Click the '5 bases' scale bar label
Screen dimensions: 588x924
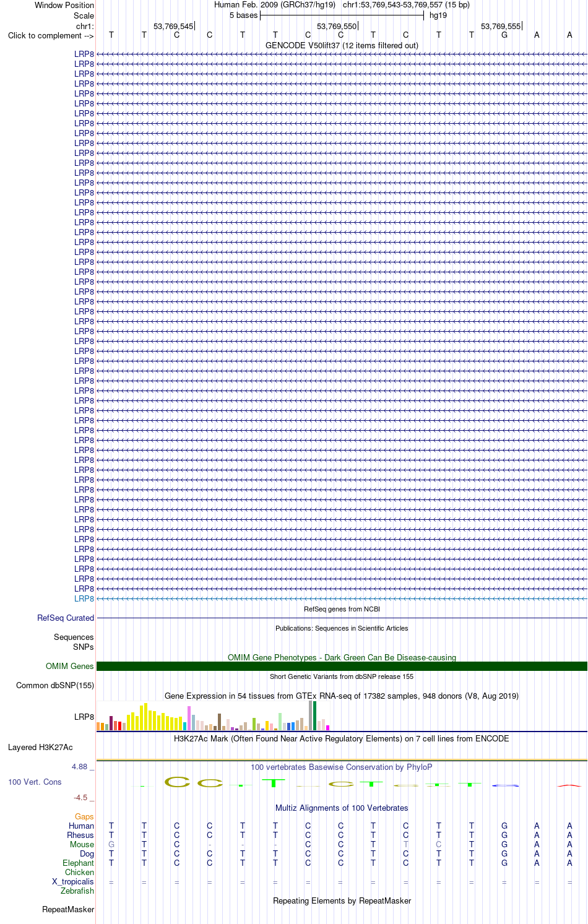tap(243, 15)
